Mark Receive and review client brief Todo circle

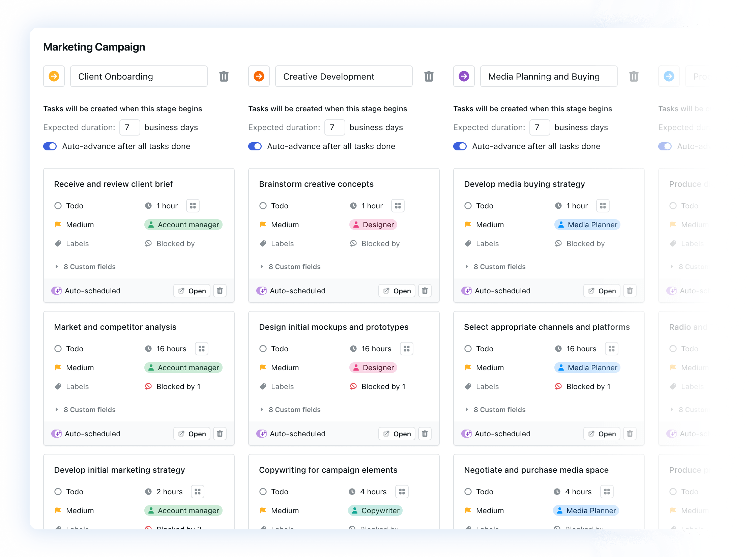coord(58,206)
